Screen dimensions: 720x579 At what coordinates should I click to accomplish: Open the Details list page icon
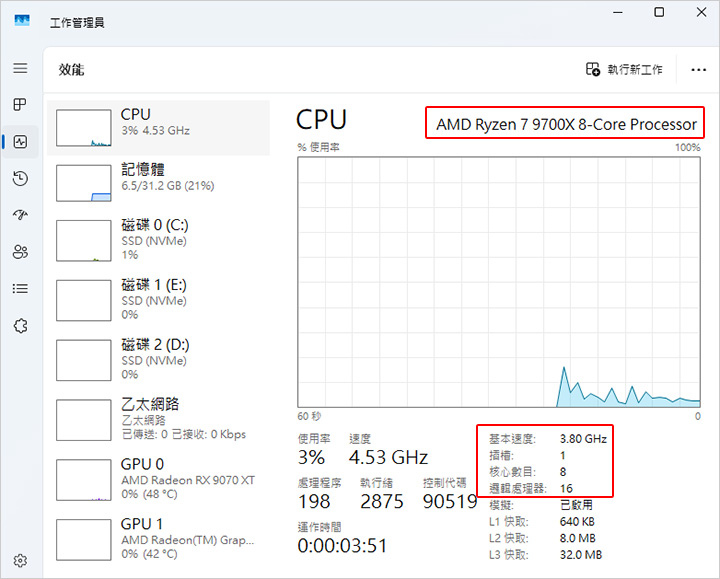pyautogui.click(x=20, y=288)
